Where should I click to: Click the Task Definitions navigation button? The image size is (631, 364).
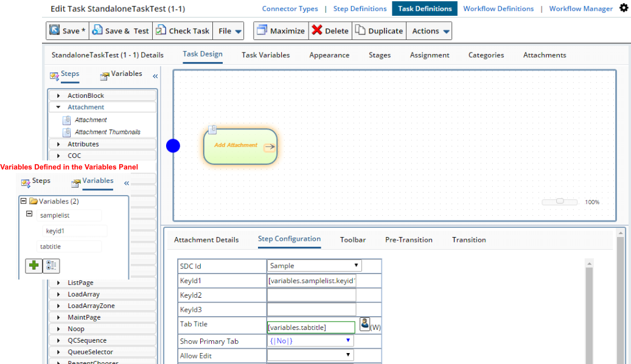tap(425, 9)
